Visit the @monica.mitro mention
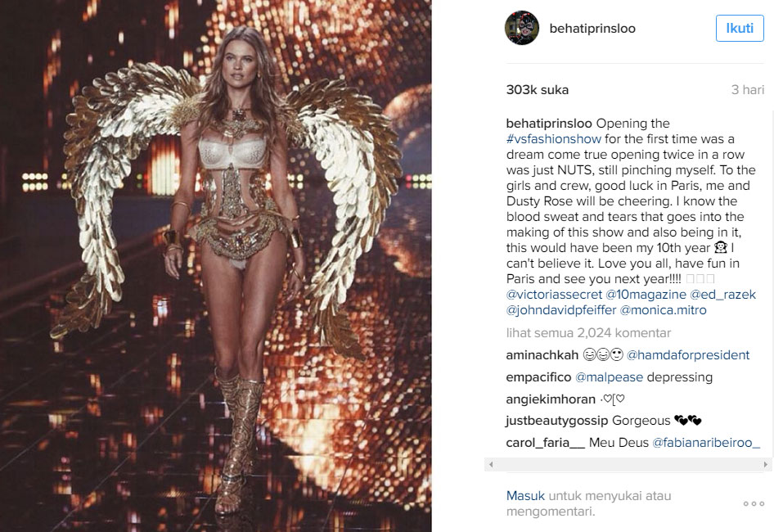This screenshot has height=532, width=774. 663,310
